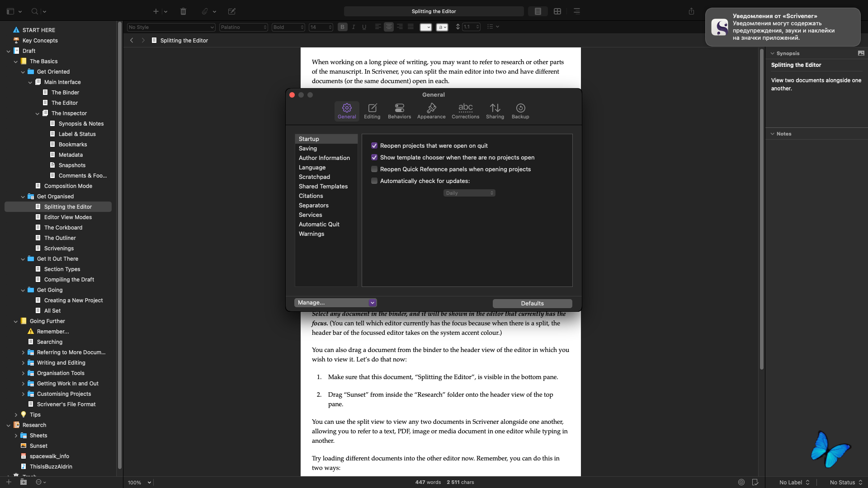Click the share icon in toolbar
The image size is (868, 488).
tap(691, 11)
